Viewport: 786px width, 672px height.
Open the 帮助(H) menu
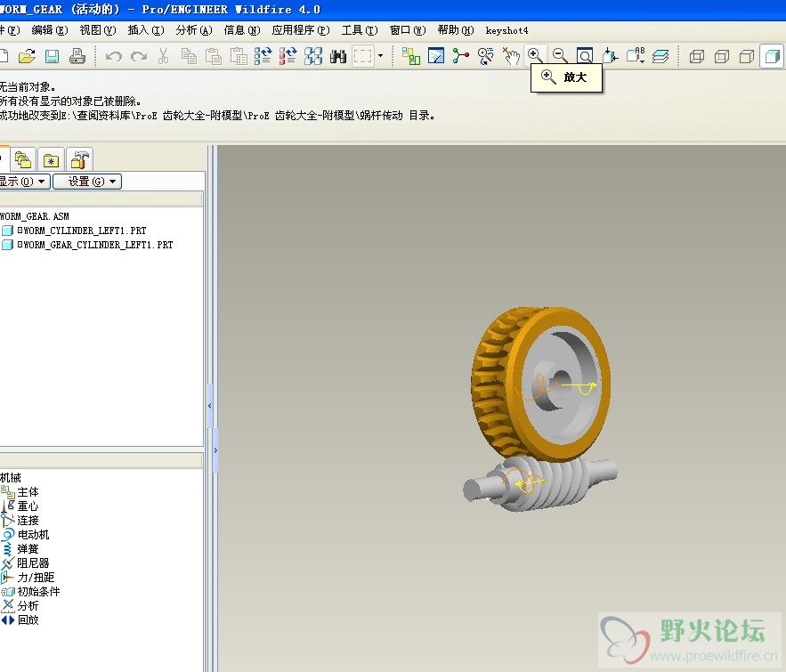456,30
